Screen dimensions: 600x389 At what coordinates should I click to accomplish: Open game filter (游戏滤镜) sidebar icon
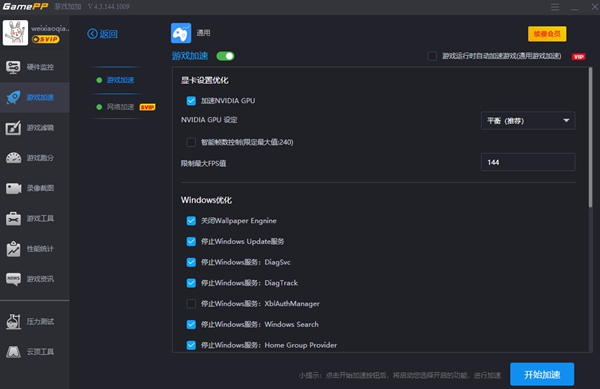pos(13,128)
